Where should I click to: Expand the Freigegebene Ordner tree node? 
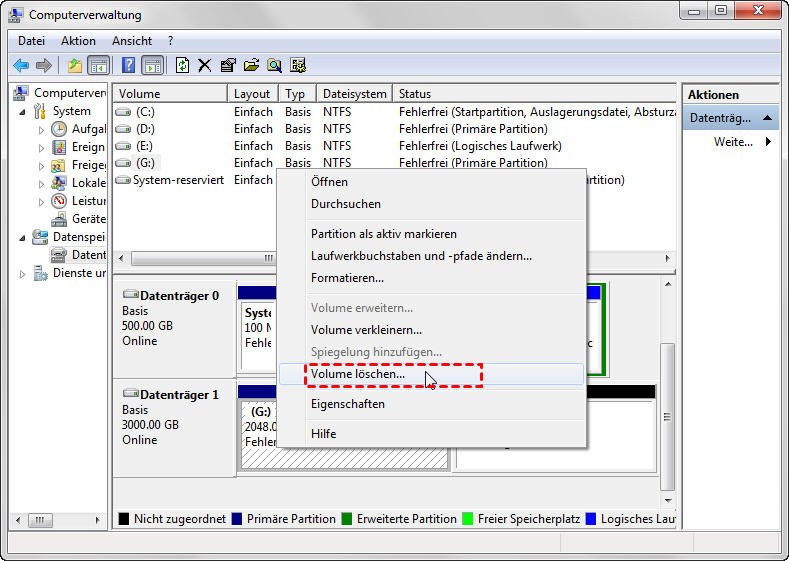[41, 166]
